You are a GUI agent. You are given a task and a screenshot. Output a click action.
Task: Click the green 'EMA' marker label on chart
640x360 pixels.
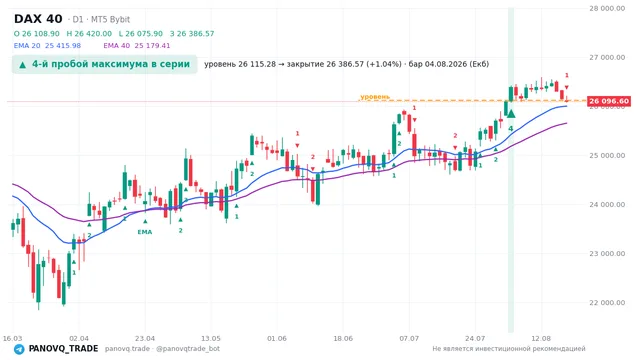(144, 232)
